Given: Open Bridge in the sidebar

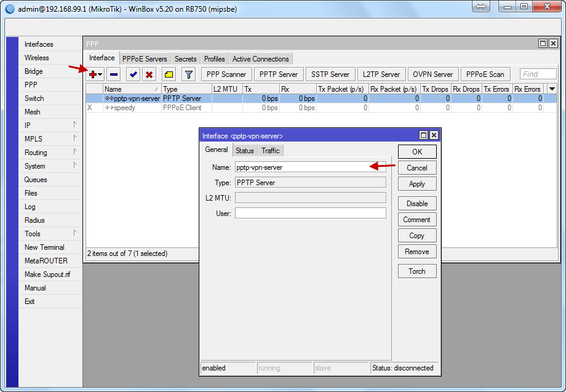Looking at the screenshot, I should [x=50, y=71].
